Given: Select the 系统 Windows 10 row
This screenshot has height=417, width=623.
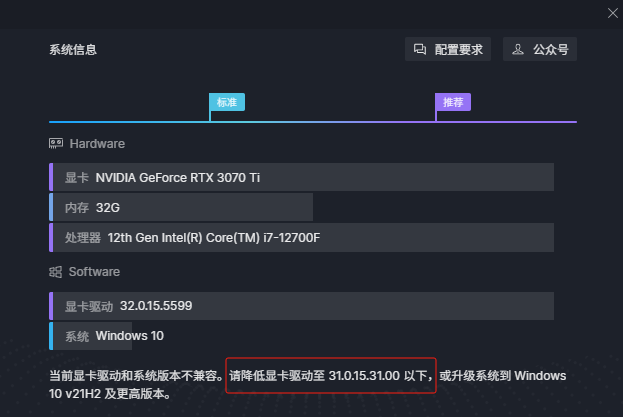Looking at the screenshot, I should click(x=91, y=336).
